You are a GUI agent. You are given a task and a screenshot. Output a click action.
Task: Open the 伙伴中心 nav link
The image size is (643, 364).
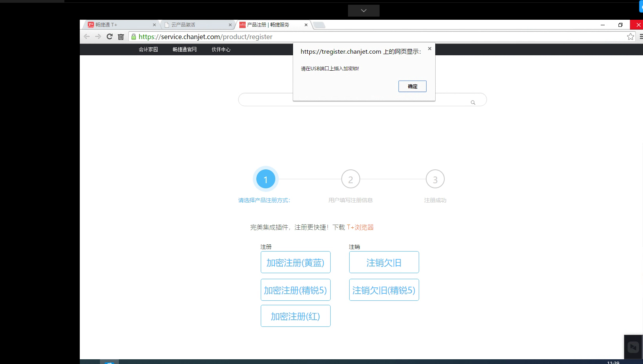tap(221, 49)
